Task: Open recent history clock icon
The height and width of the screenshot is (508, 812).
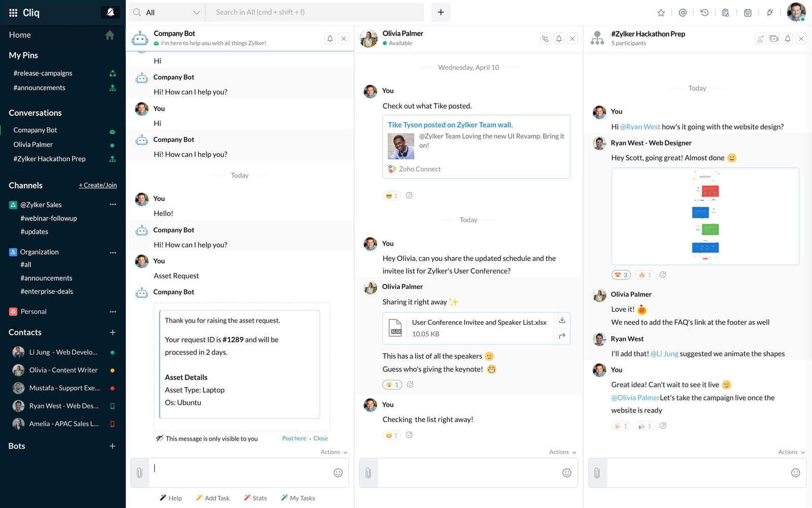Action: [x=704, y=13]
